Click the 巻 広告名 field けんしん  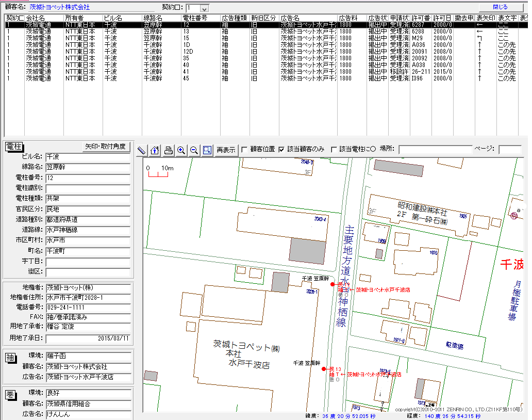[89, 414]
